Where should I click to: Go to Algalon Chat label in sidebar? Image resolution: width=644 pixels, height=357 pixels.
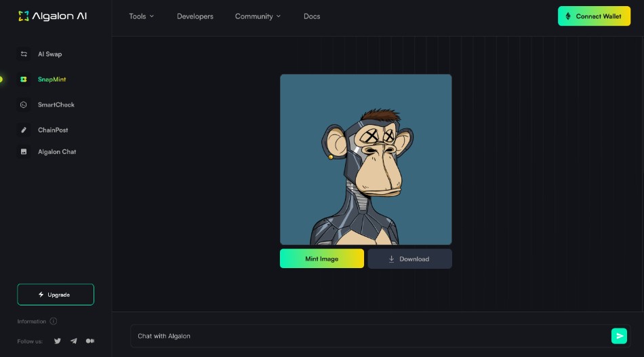pyautogui.click(x=57, y=152)
